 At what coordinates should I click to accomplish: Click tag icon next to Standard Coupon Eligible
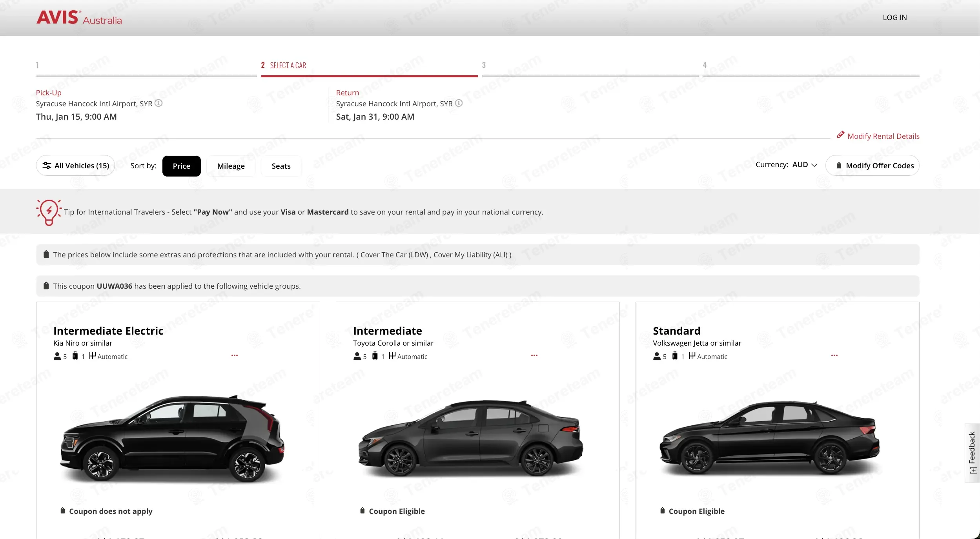point(663,510)
